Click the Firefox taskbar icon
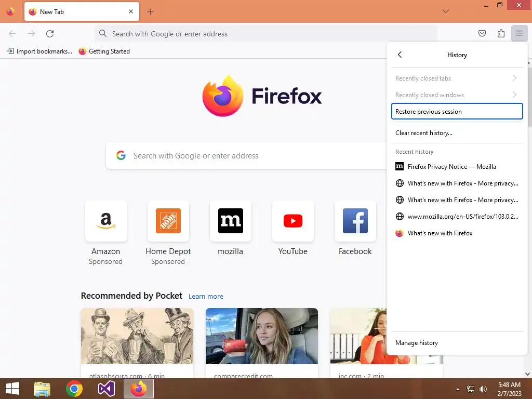This screenshot has width=532, height=399. point(138,389)
